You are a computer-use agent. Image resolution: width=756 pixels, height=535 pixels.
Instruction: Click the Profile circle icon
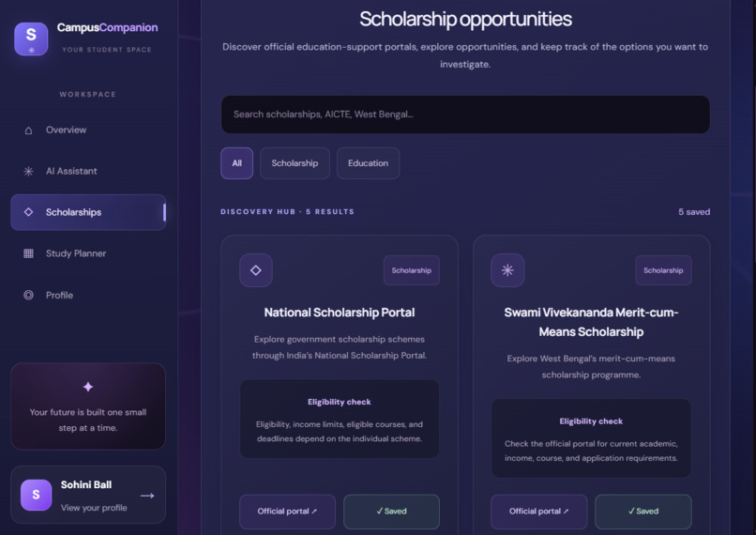[28, 295]
